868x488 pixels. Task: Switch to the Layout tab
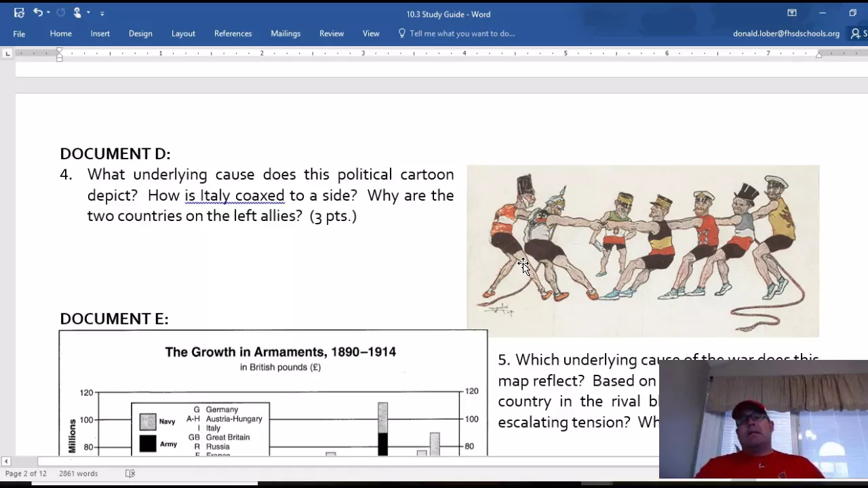(183, 34)
